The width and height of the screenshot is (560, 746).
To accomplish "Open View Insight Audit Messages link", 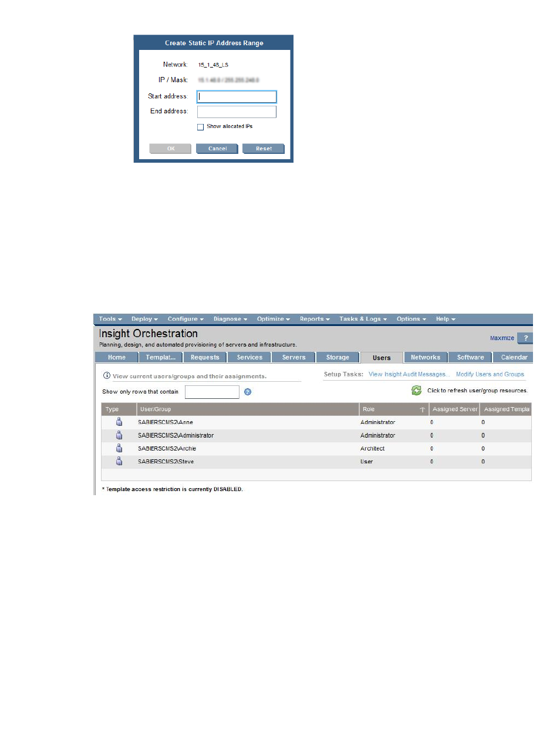I will coord(409,374).
